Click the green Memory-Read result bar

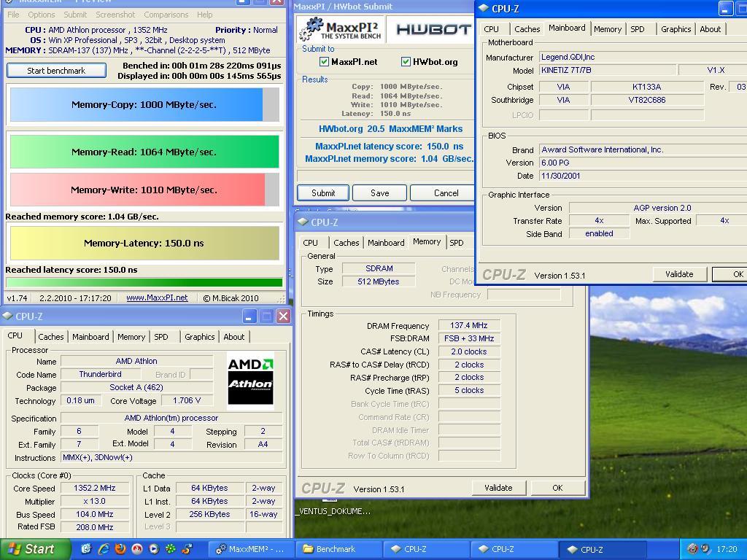click(x=144, y=152)
